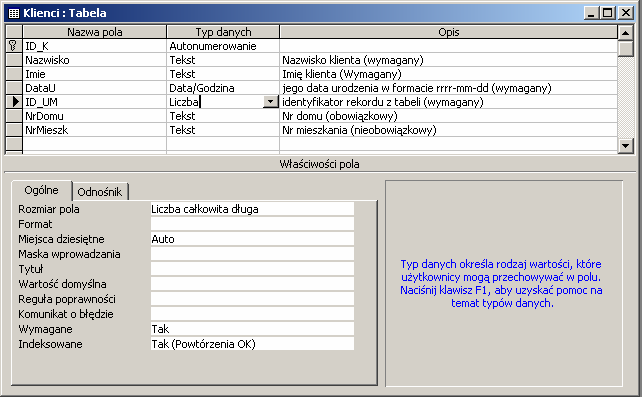Click the empty description cell of ID_K

coord(448,46)
